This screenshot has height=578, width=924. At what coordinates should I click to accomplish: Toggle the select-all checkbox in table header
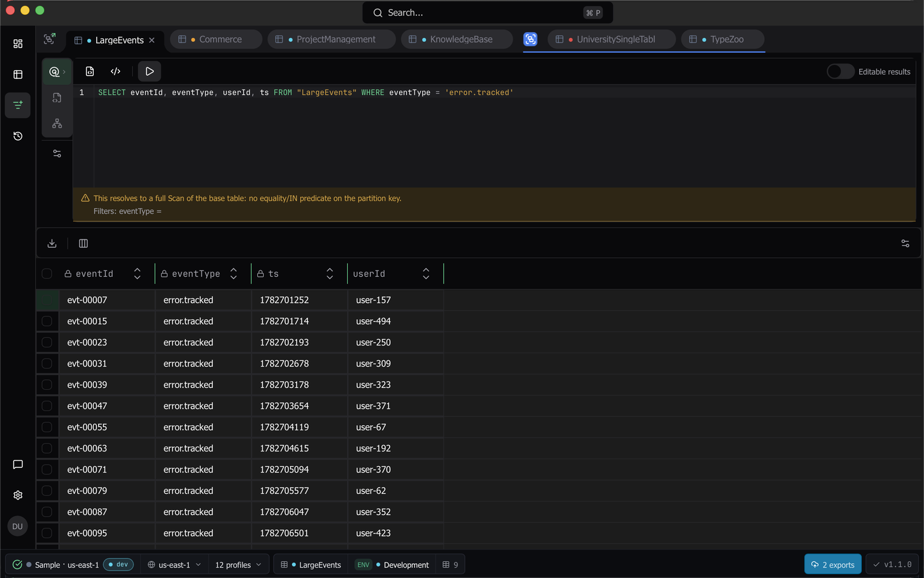coord(47,274)
